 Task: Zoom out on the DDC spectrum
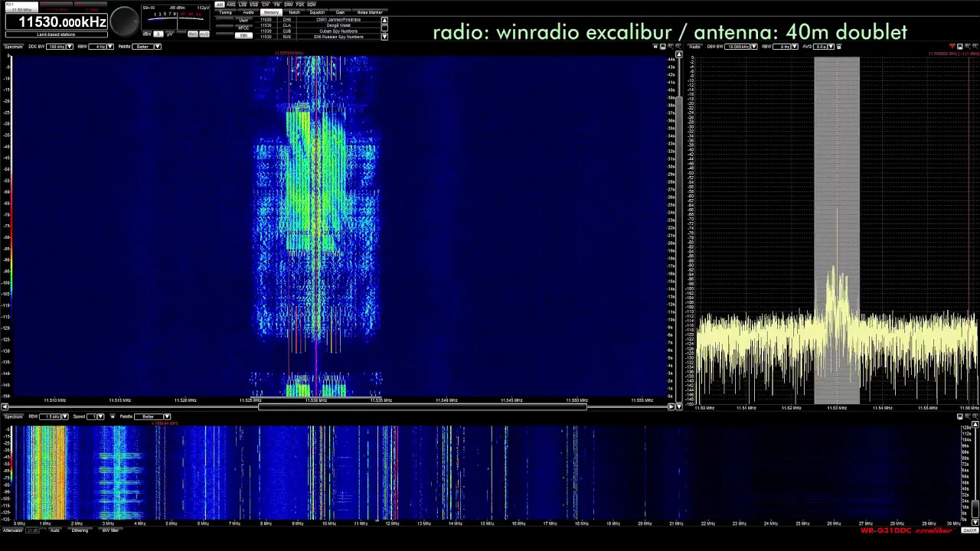(678, 47)
